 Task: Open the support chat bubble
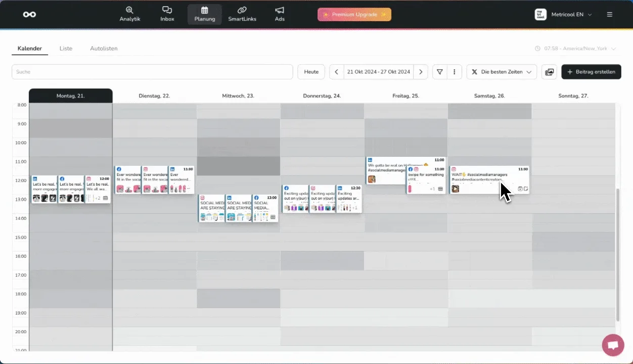[613, 345]
